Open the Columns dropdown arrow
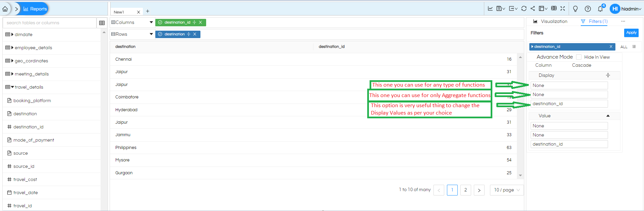 click(151, 22)
